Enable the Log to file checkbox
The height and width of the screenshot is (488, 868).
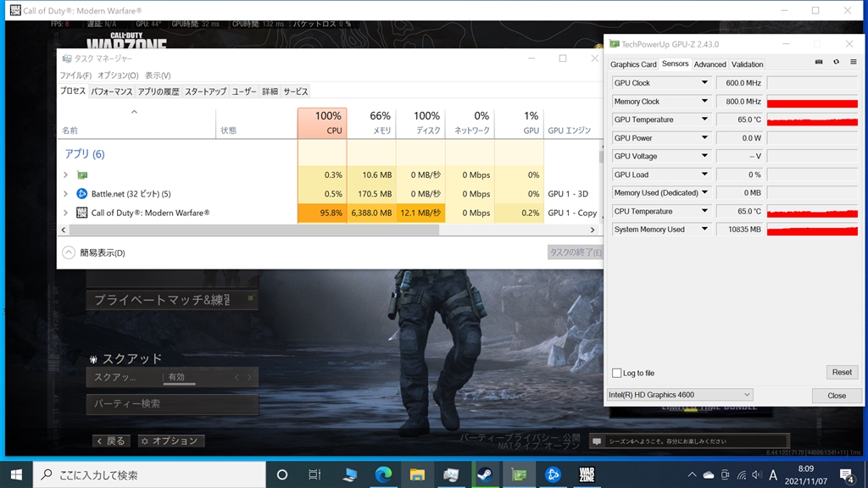[x=617, y=373]
